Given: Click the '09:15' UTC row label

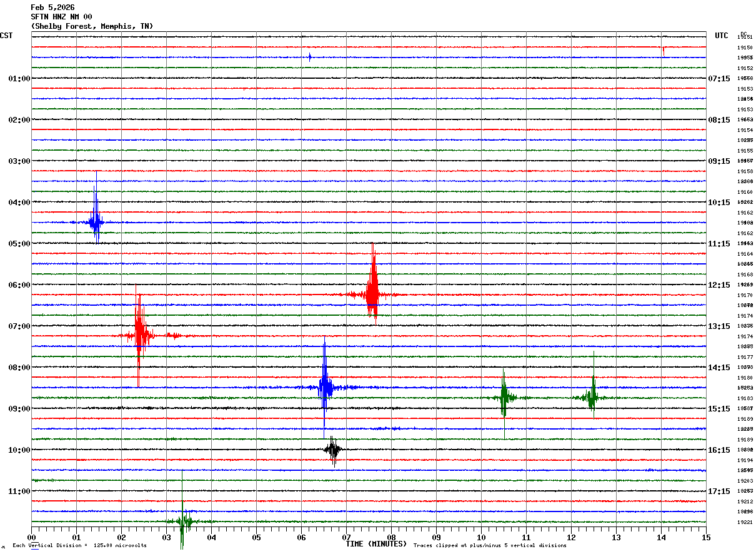Looking at the screenshot, I should (719, 161).
